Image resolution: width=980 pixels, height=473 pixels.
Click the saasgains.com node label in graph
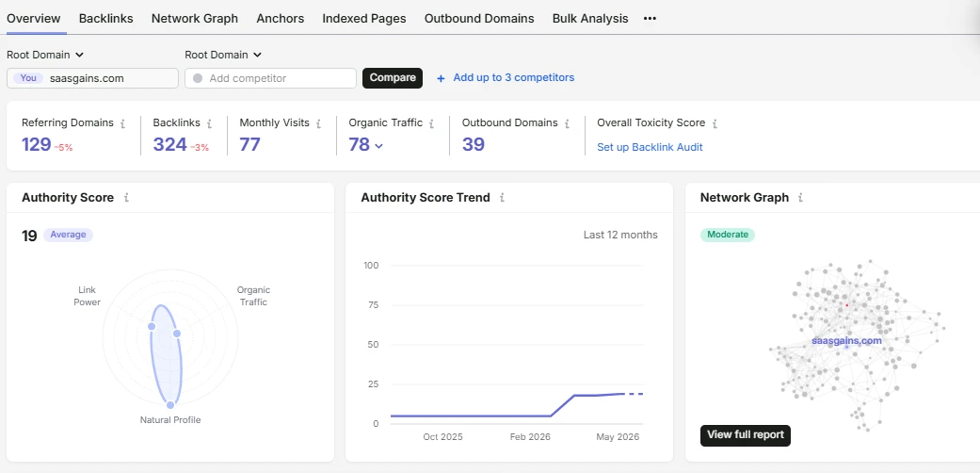point(846,341)
